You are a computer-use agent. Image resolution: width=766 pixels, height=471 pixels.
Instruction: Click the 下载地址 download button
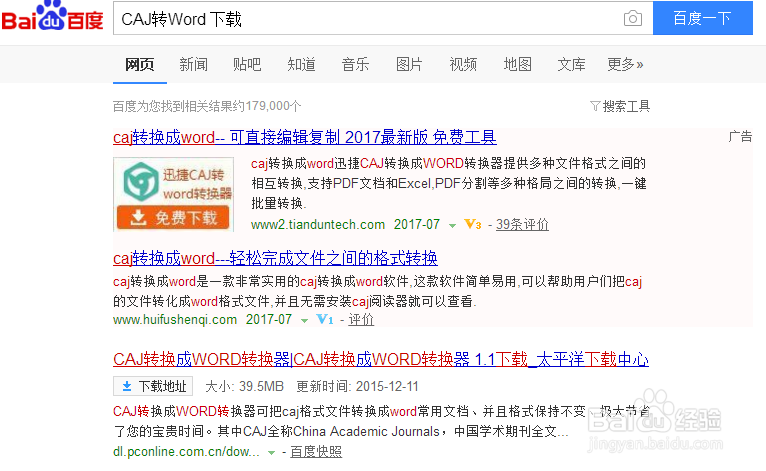tap(153, 386)
